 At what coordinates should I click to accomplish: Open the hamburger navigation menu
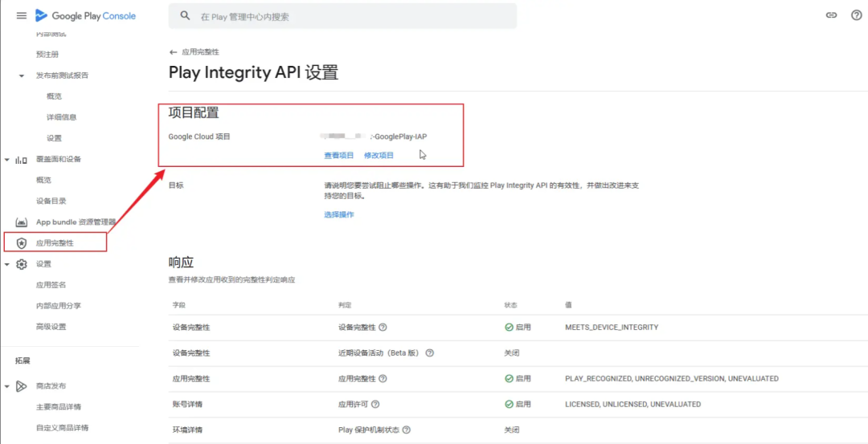pyautogui.click(x=22, y=15)
